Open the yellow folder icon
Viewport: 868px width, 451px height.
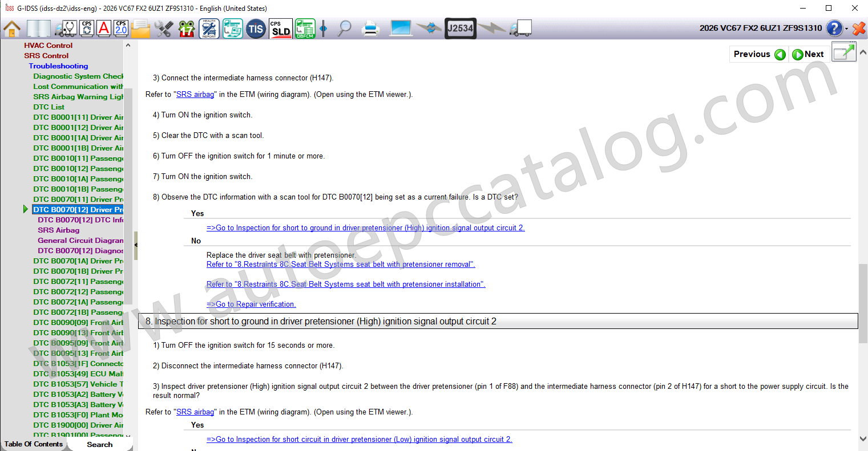click(141, 28)
